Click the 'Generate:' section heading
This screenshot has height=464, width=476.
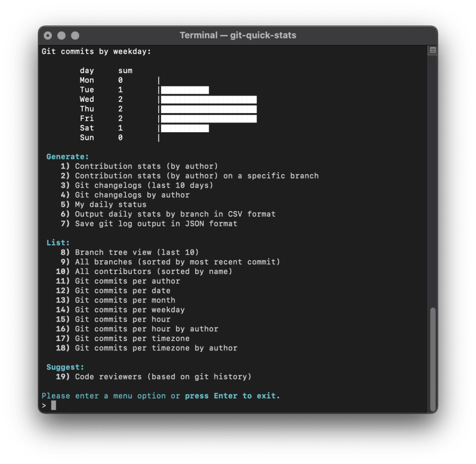coord(68,156)
